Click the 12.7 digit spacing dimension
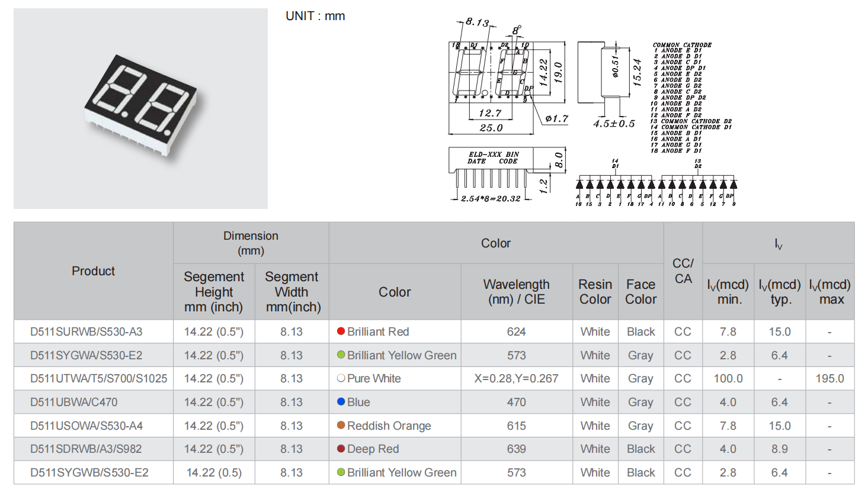Viewport: 868px width, 499px height. point(490,113)
